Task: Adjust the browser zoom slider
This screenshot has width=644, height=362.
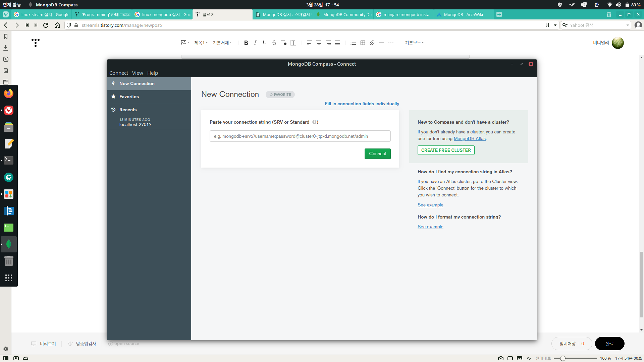Action: pyautogui.click(x=563, y=358)
